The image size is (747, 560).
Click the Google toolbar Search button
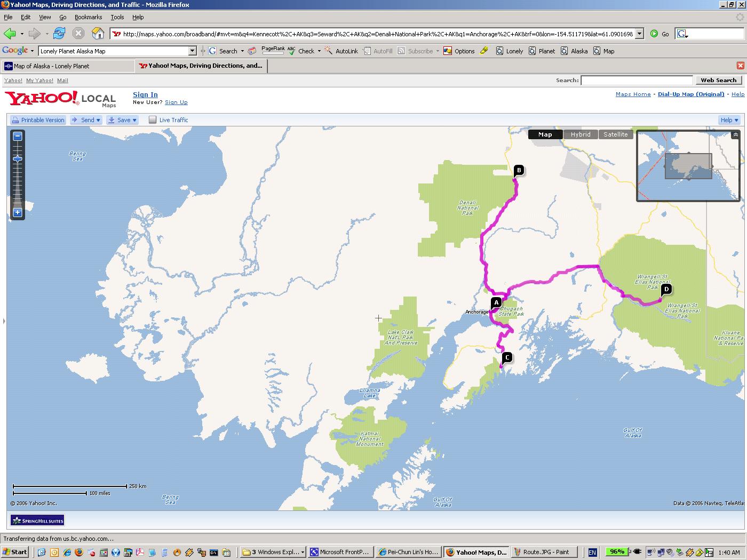click(x=222, y=51)
